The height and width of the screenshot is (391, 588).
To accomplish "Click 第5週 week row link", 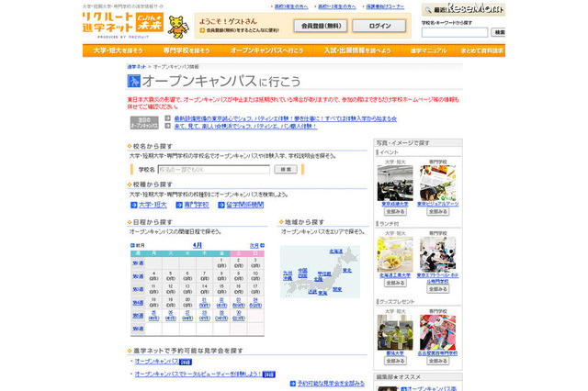I will click(x=138, y=316).
